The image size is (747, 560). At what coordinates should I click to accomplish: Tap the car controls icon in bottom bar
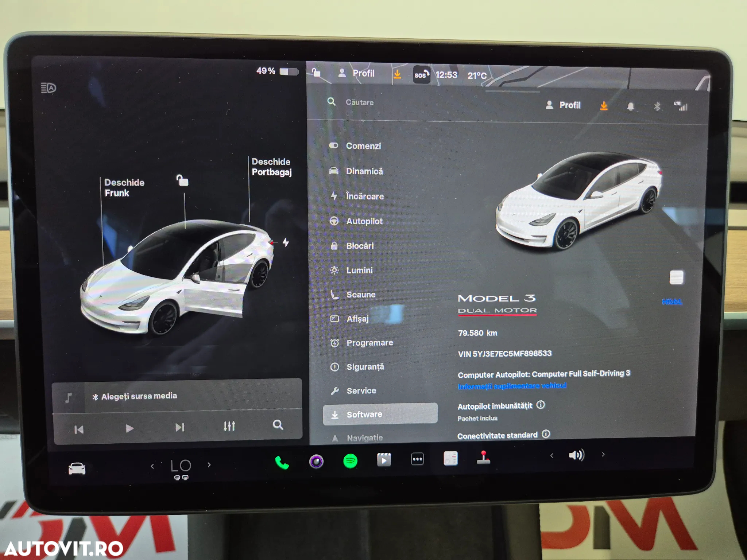coord(77,468)
